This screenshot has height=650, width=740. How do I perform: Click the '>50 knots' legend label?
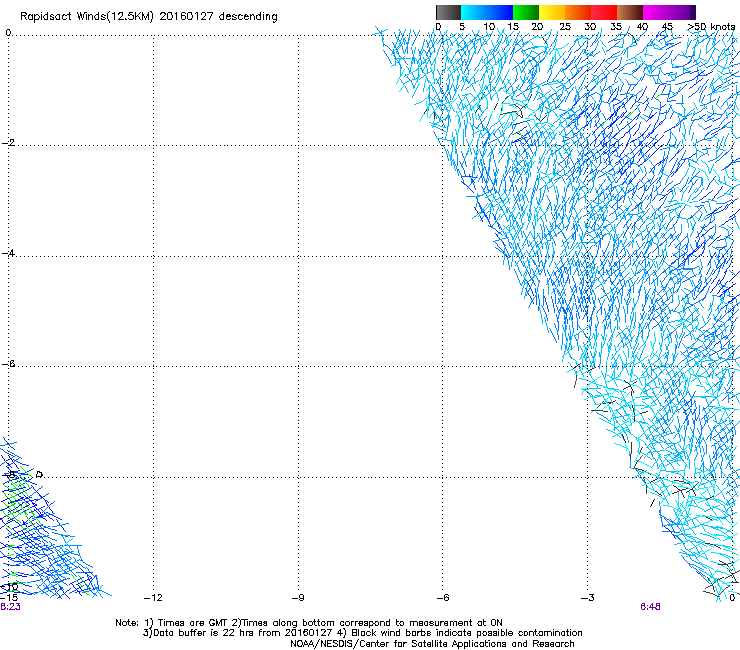(x=711, y=27)
